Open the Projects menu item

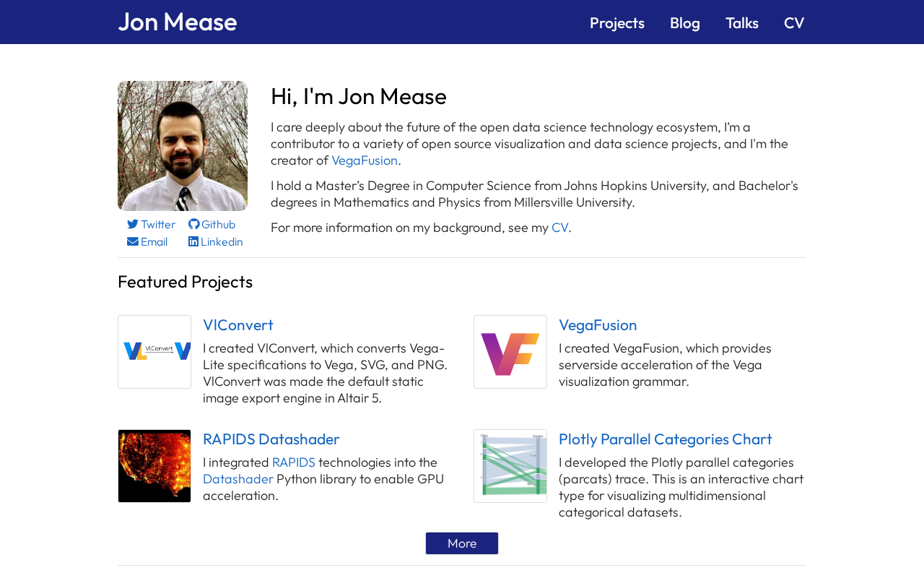pyautogui.click(x=617, y=23)
